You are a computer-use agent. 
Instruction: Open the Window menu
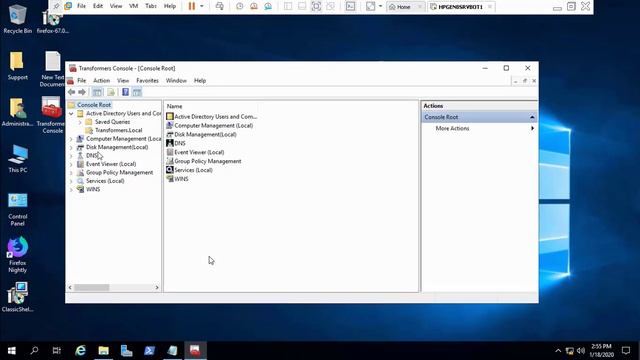(176, 81)
